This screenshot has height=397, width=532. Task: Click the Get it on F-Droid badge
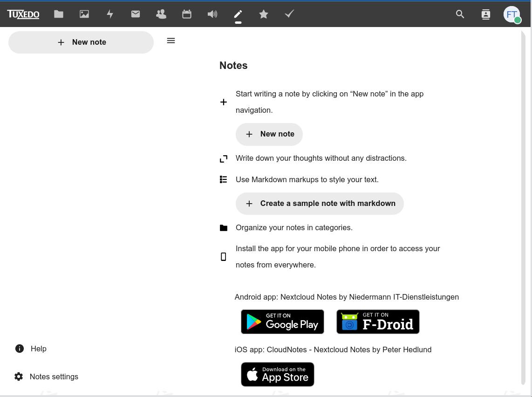pos(378,322)
